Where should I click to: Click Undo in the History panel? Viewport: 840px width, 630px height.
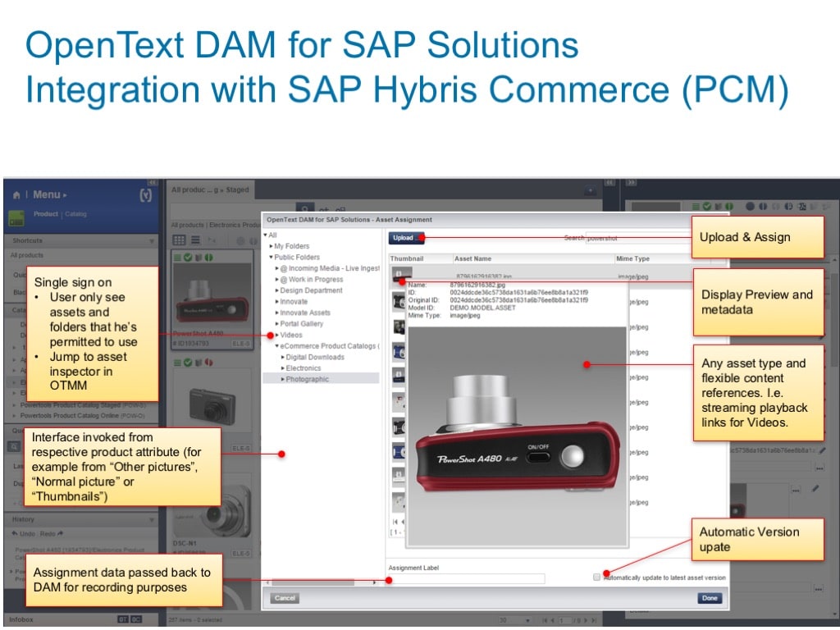pyautogui.click(x=24, y=533)
